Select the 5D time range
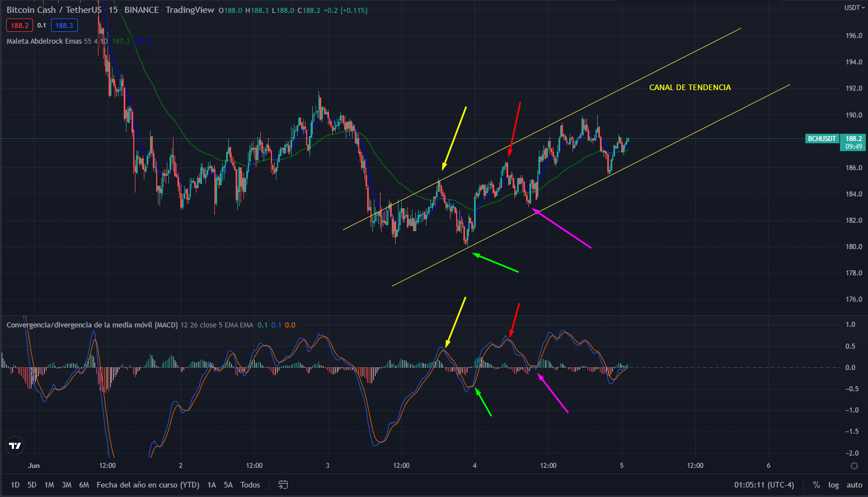This screenshot has height=497, width=868. [x=32, y=485]
